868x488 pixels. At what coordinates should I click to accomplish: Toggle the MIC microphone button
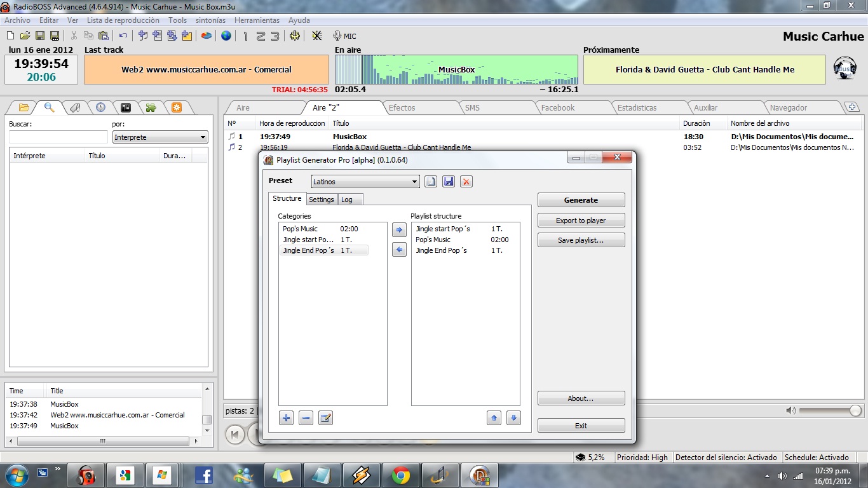344,36
